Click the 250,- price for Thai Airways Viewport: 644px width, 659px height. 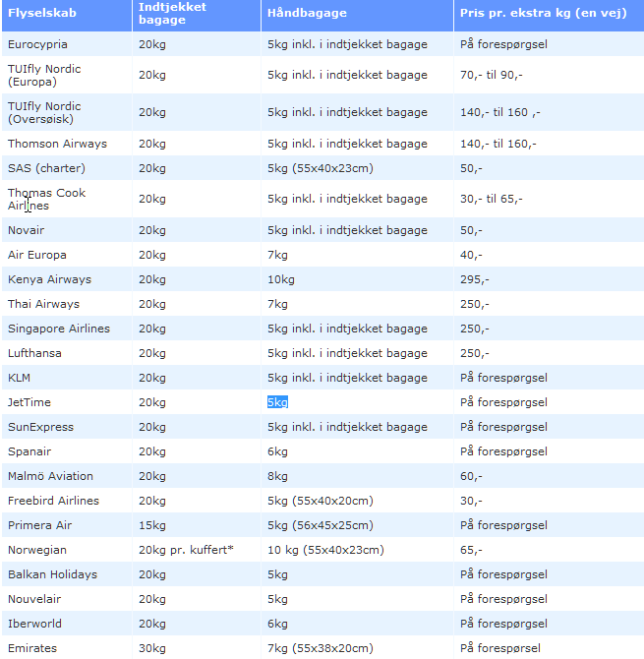click(474, 304)
